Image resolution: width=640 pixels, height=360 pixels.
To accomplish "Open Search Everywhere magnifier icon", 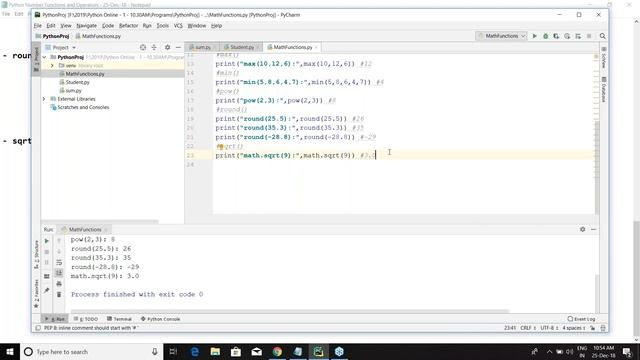I will (602, 36).
